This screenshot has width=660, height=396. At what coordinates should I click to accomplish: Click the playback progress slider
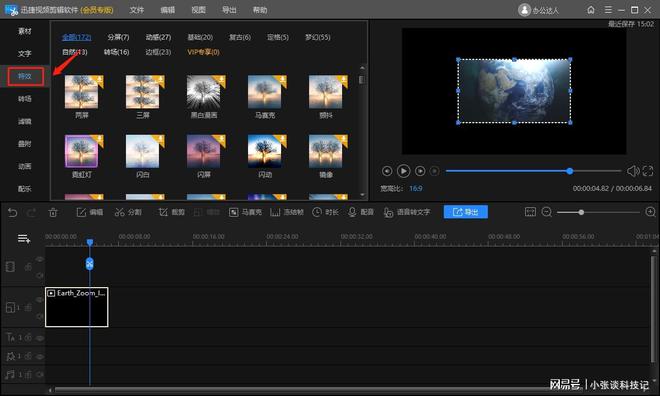tap(533, 171)
